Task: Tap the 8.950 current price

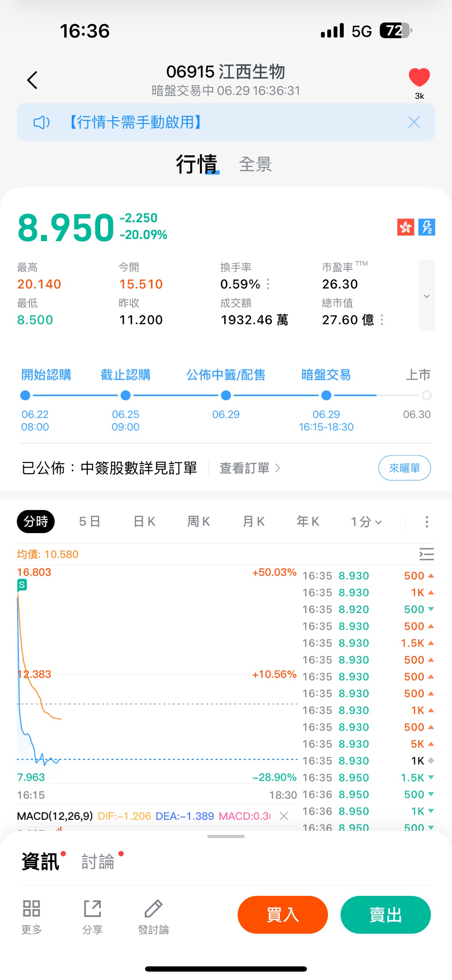Action: (66, 228)
